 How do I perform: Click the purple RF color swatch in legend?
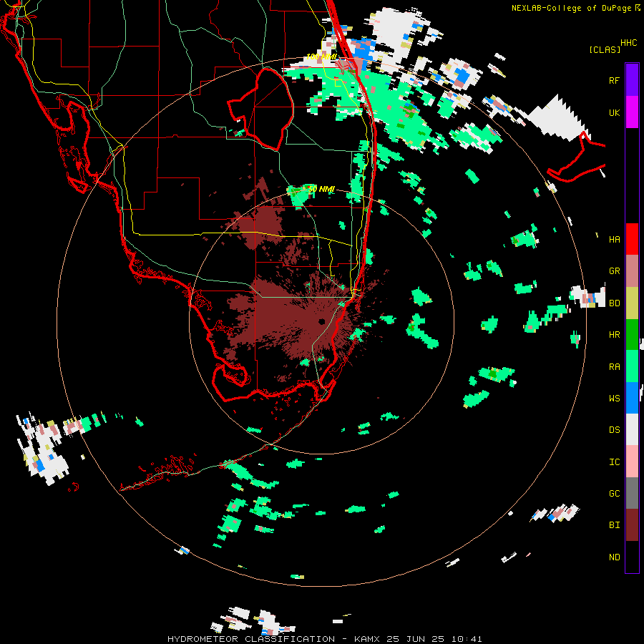point(632,80)
